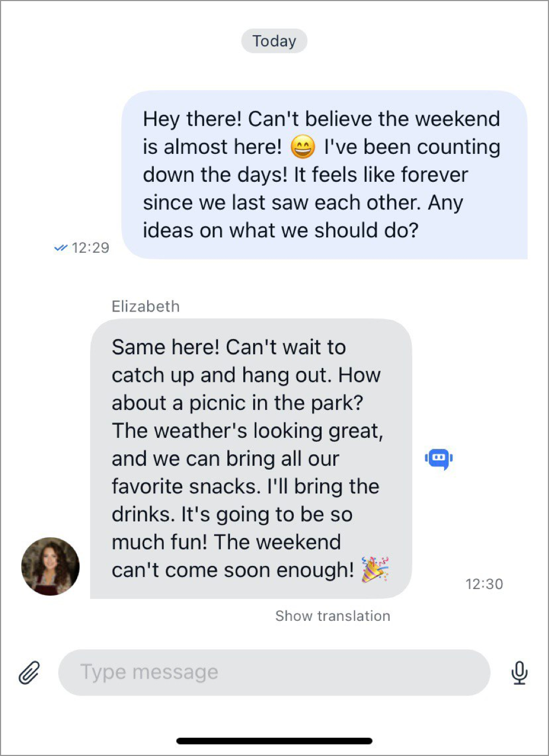Viewport: 549px width, 756px height.
Task: Tap the blue chatbot icon beside Elizabeth's message
Action: (x=439, y=459)
